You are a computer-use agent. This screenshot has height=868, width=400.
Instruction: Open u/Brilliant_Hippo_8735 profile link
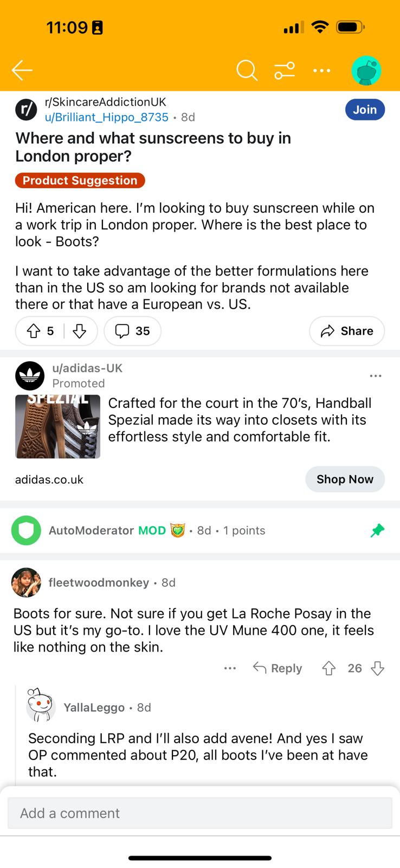tap(107, 117)
